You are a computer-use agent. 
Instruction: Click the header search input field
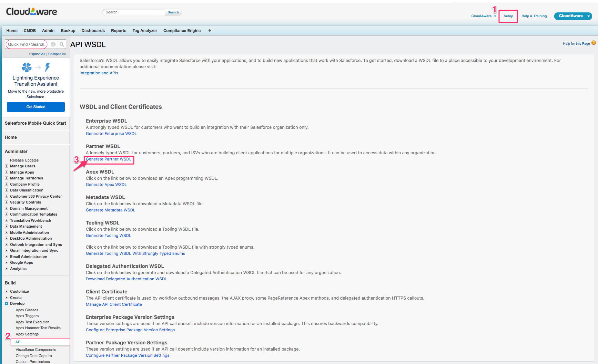(x=134, y=12)
